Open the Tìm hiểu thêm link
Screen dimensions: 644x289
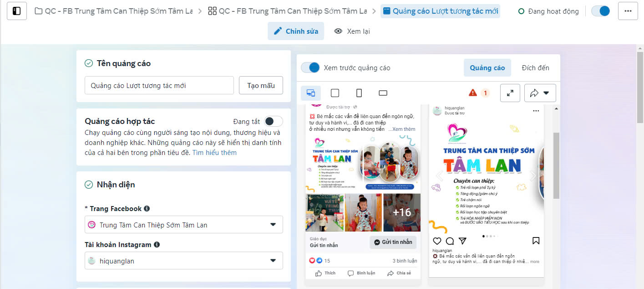point(214,153)
